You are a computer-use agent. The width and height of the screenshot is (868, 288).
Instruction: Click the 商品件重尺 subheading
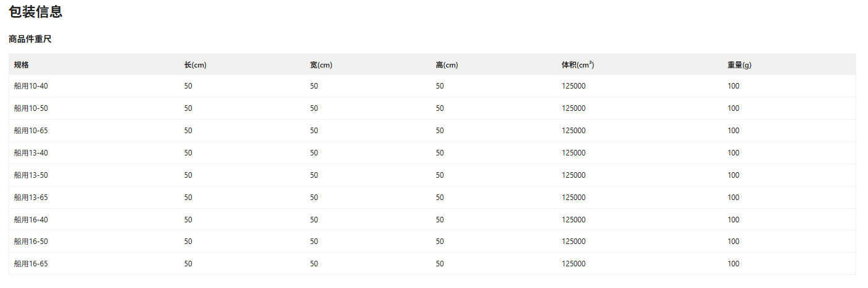[x=30, y=39]
